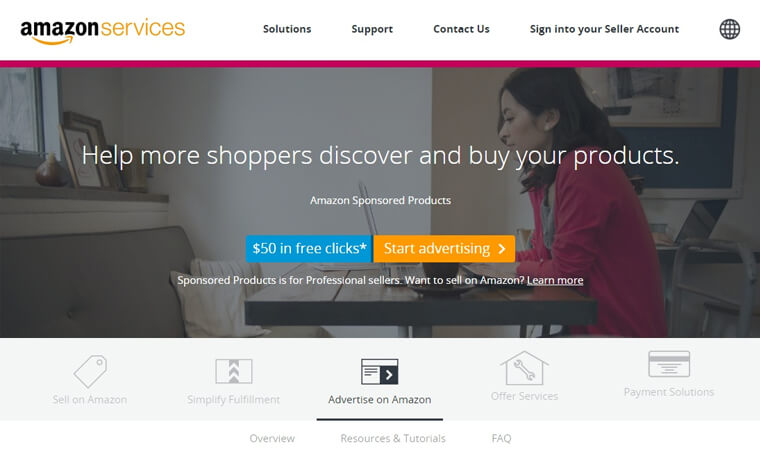
Task: Select the Offer Services wrench house icon
Action: pyautogui.click(x=524, y=368)
